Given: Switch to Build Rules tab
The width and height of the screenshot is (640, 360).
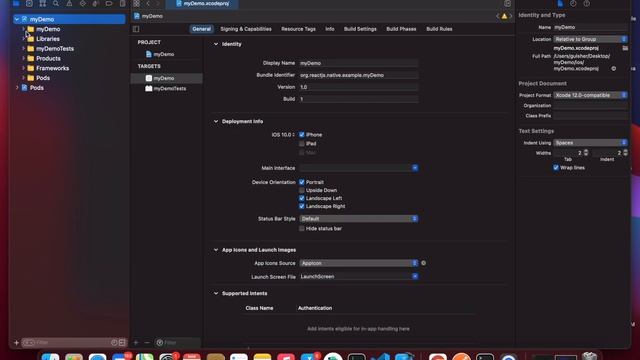Looking at the screenshot, I should click(x=439, y=29).
